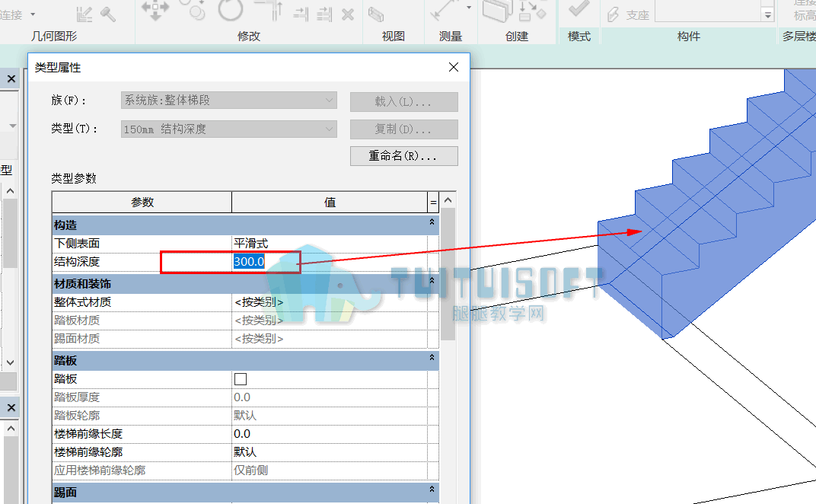Click the 楼梯前缘长度 value 0.0
The image size is (816, 504).
coord(330,434)
